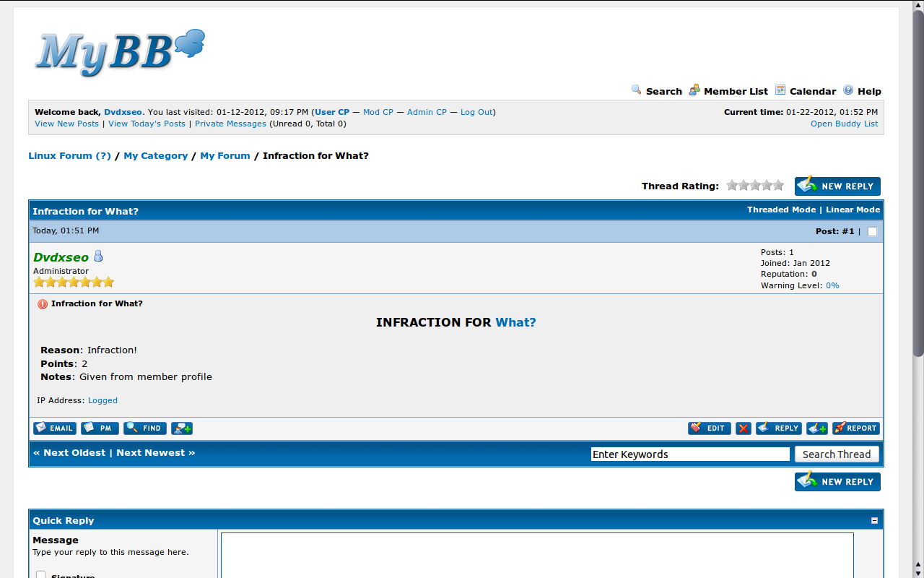Open the green Dvdxseo author profile link

[61, 257]
